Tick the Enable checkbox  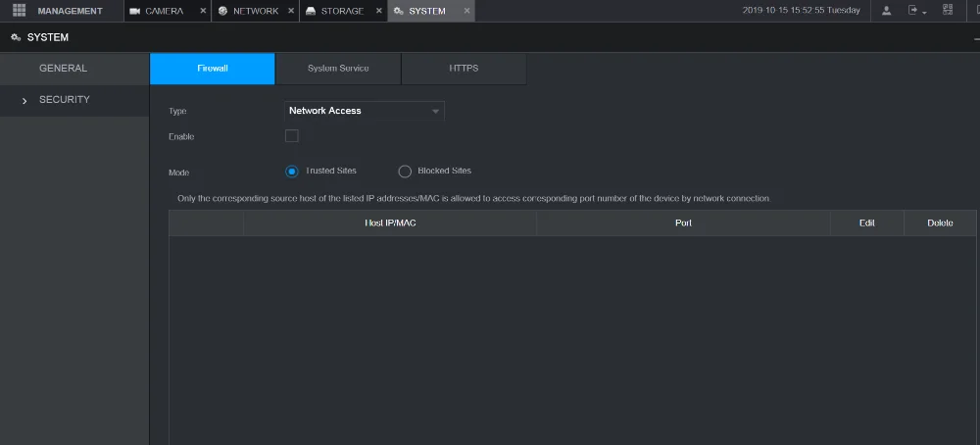292,135
